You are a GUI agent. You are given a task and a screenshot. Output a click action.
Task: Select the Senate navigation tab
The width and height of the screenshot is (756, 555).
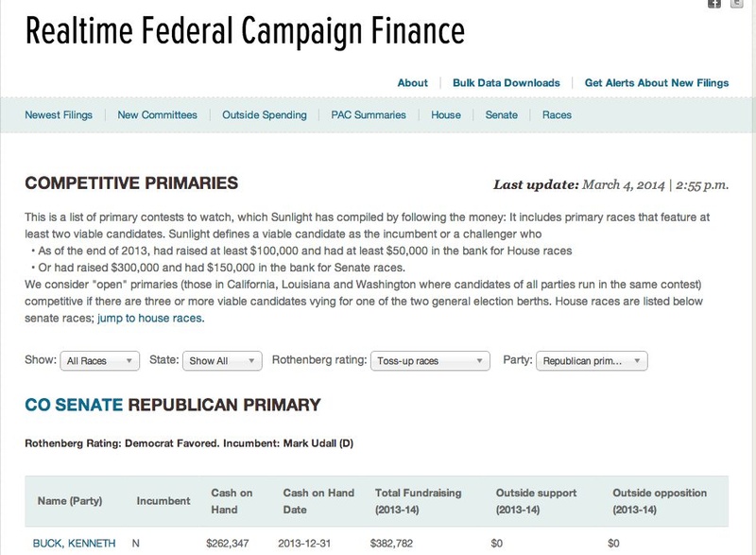[x=502, y=115]
